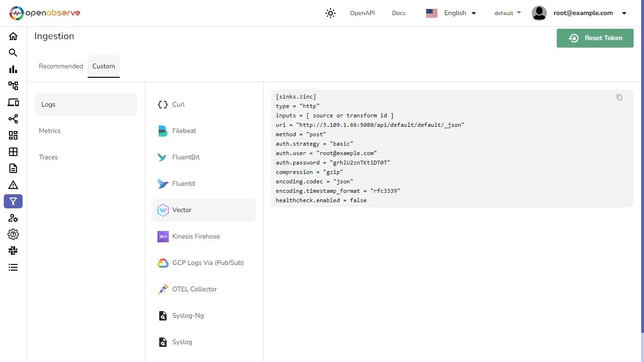Viewport: 644px width, 362px height.
Task: Select the Kinesis Firehose ingestion option
Action: coord(196,236)
